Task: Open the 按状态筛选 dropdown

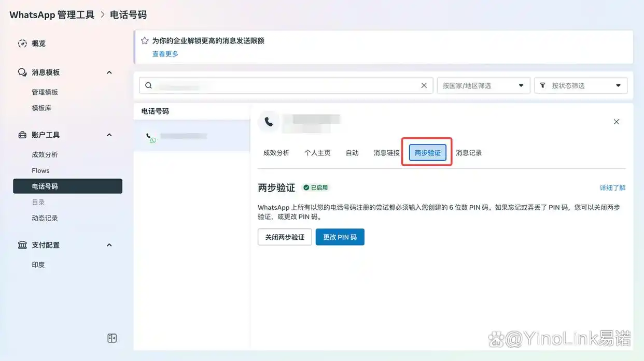Action: tap(581, 85)
